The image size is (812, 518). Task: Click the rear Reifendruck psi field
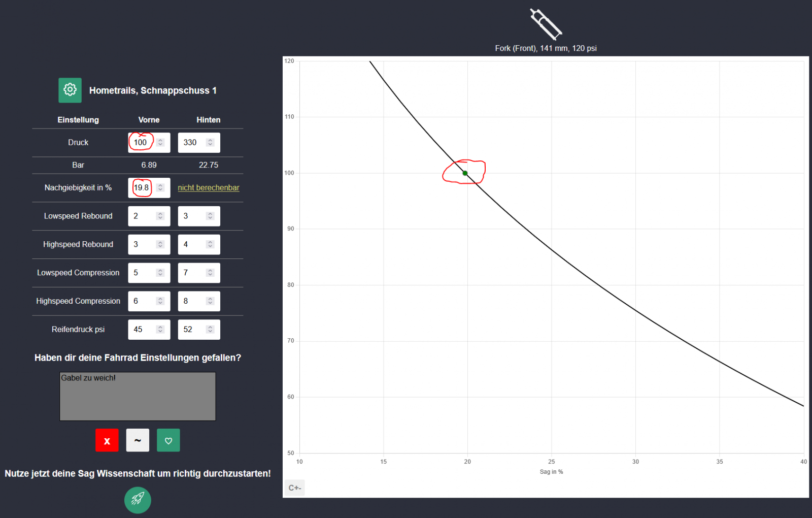(193, 330)
